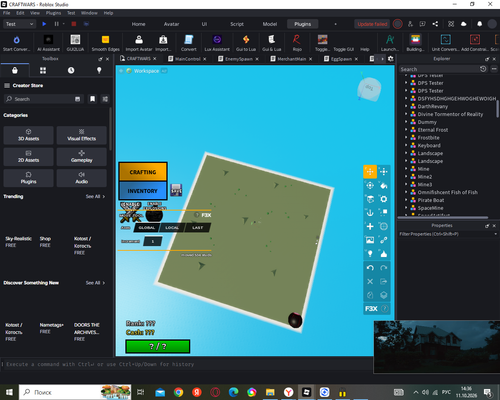
Task: Click the CRAFTING button in viewport
Action: tap(143, 172)
